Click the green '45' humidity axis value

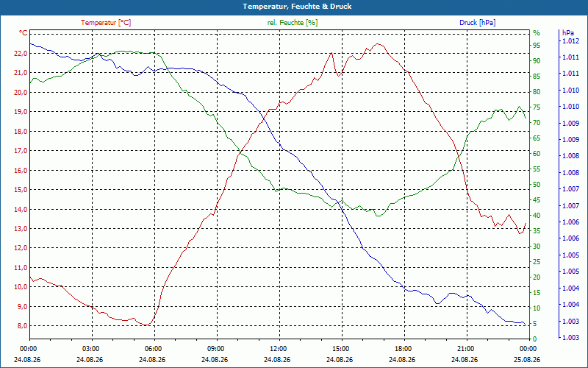click(x=537, y=199)
